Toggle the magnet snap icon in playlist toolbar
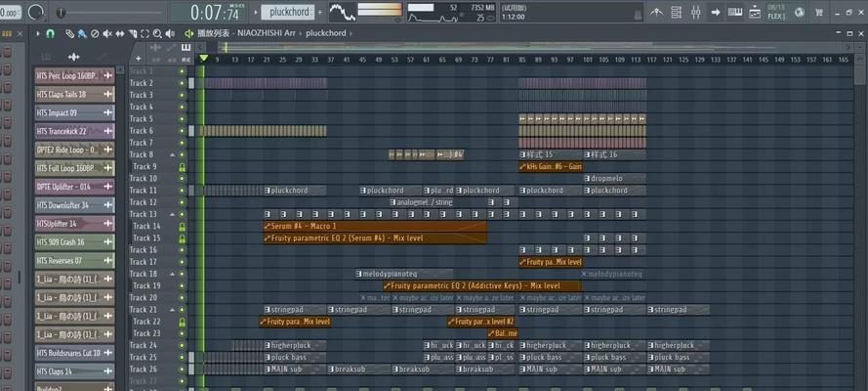Viewport: 868px width, 391px height. (50, 34)
